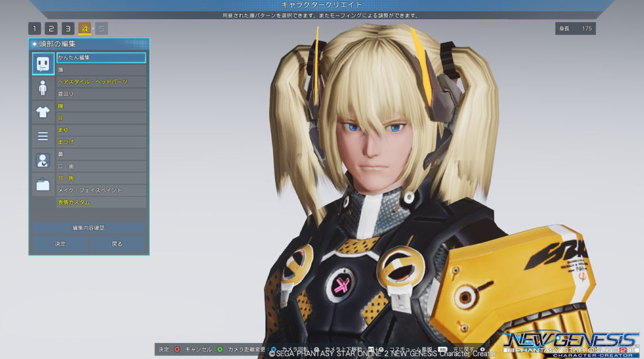The image size is (644, 359).
Task: Open the まゆ eyebrow menu entry
Action: [101, 130]
